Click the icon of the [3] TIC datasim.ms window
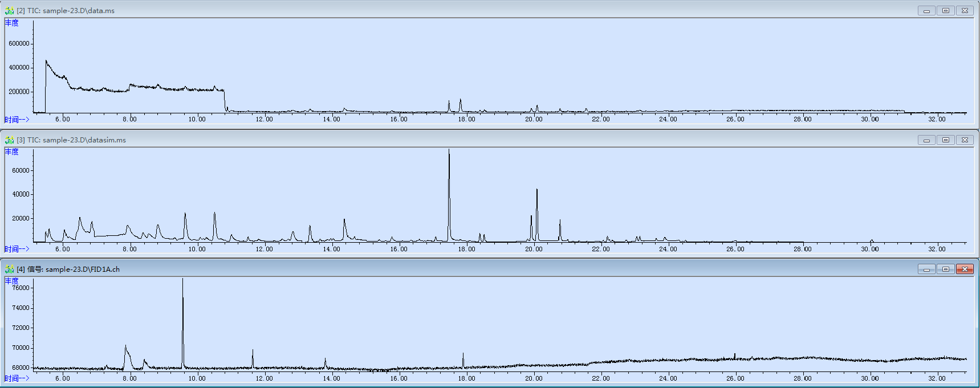The width and height of the screenshot is (980, 388). pyautogui.click(x=9, y=140)
